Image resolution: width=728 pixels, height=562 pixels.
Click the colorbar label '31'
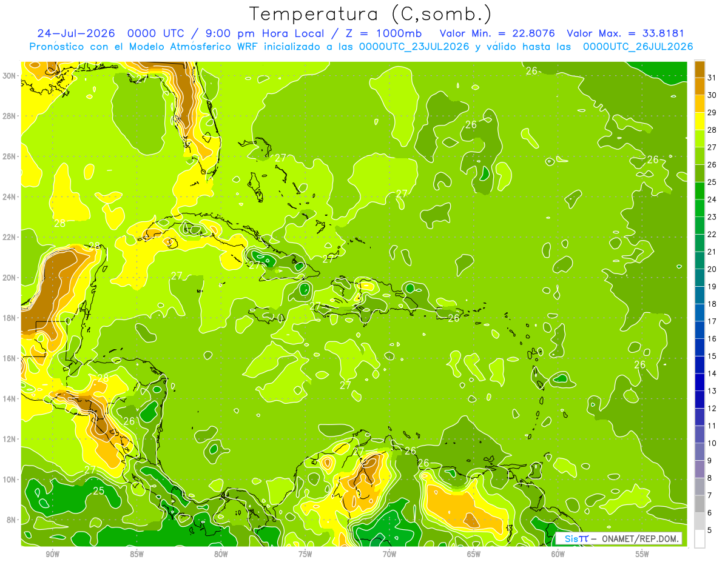(x=712, y=78)
